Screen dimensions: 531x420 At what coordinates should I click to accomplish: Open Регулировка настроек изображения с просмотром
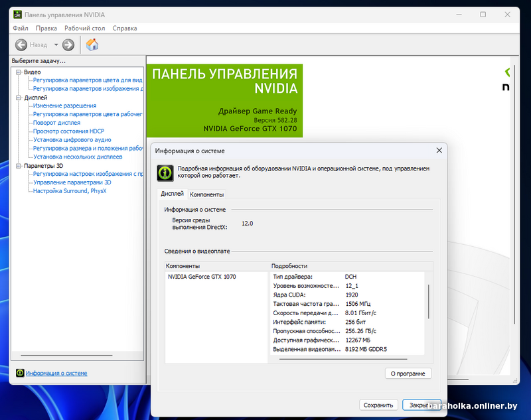88,174
